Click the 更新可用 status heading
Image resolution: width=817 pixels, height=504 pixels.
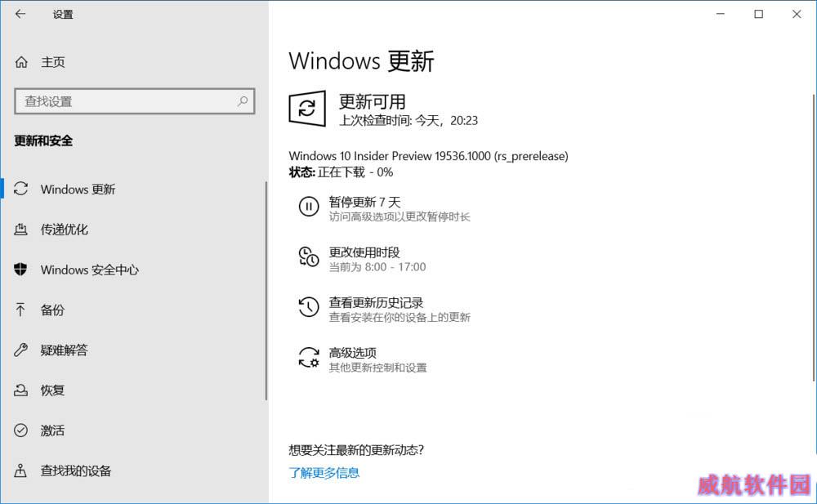372,101
